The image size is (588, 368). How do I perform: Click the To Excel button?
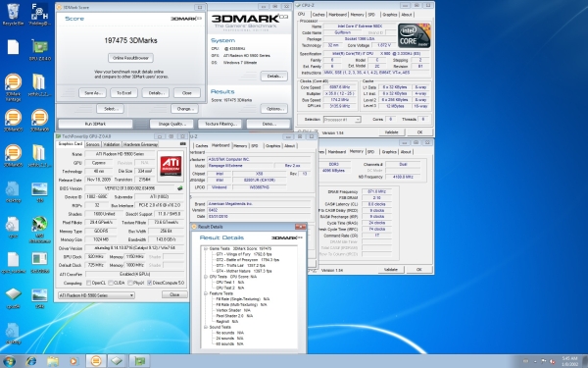pyautogui.click(x=123, y=93)
